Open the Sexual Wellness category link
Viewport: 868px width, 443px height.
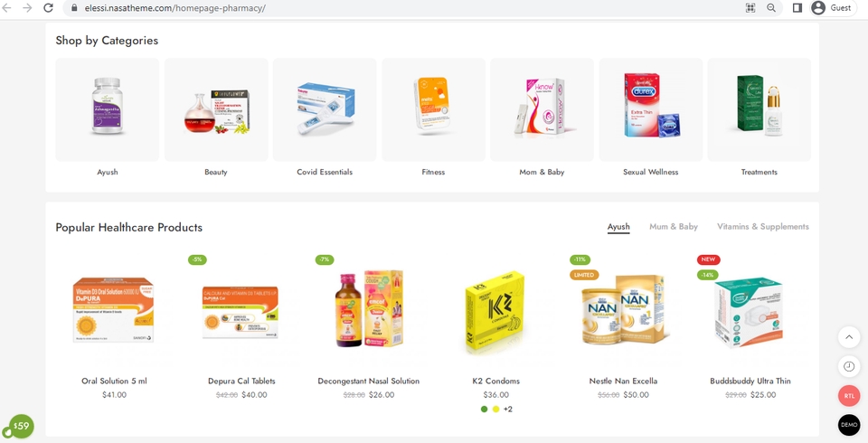650,172
